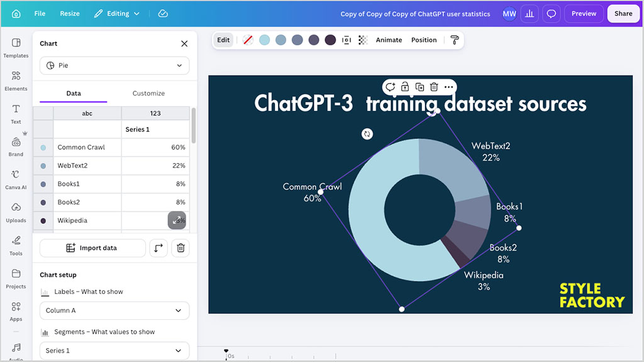
Task: Select the darkest purple toolbar color swatch
Action: tap(330, 40)
